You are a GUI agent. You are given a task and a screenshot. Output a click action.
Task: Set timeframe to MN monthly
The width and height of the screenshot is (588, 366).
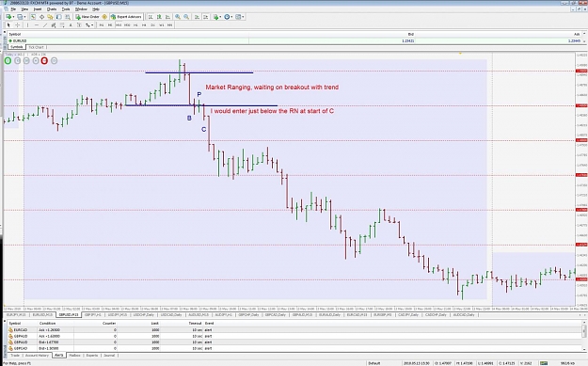click(170, 25)
